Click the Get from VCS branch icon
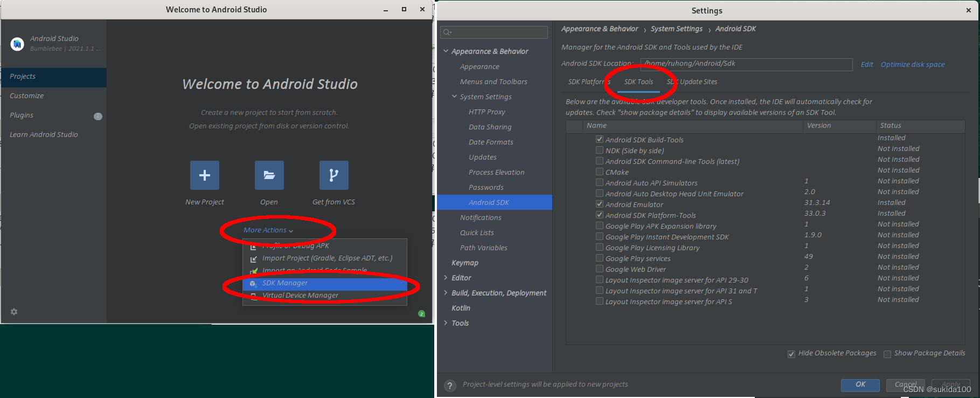980x398 pixels. 334,175
